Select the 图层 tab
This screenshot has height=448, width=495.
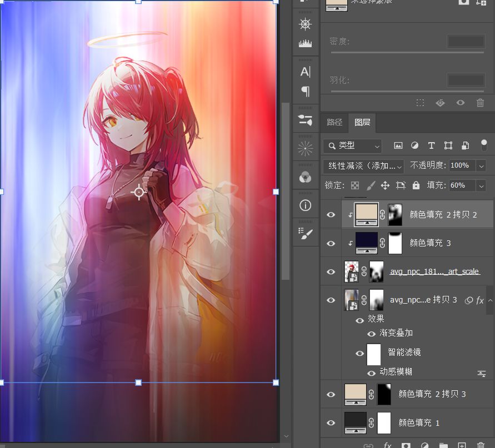tap(362, 122)
